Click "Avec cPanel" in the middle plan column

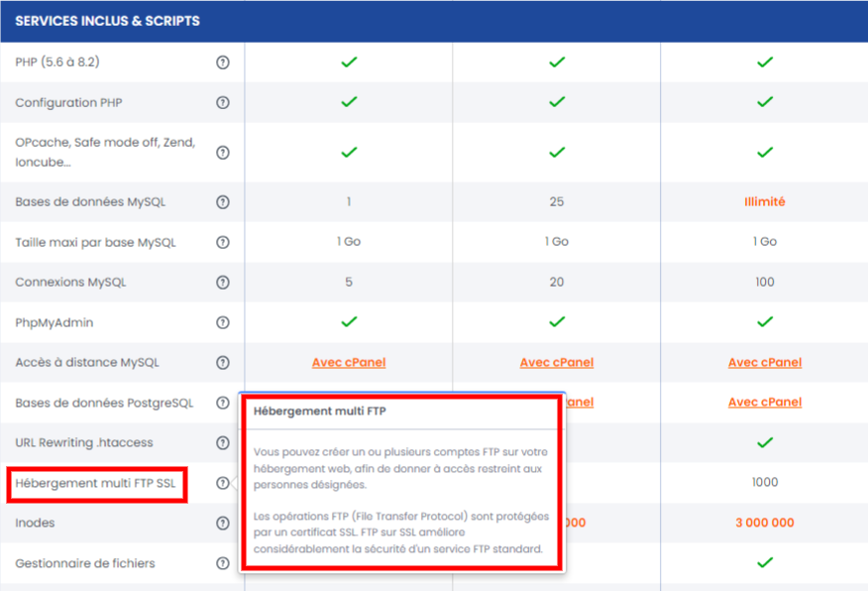[x=556, y=362]
